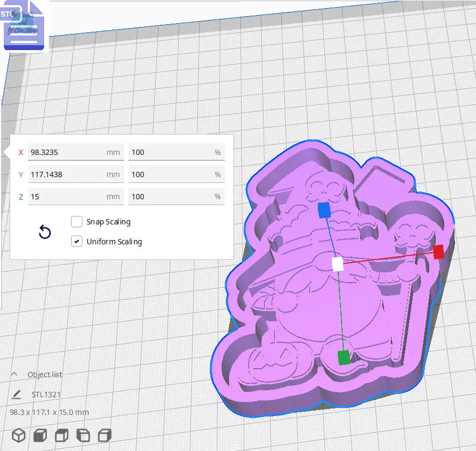This screenshot has height=451, width=476.
Task: Select the front view orientation icon
Action: [x=40, y=435]
